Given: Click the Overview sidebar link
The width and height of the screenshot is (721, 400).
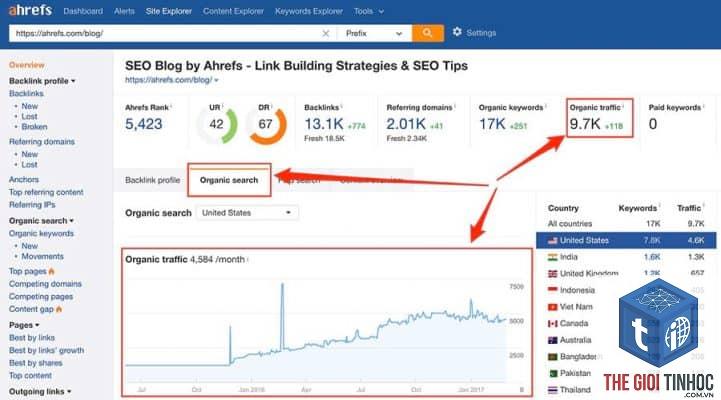Looking at the screenshot, I should (27, 65).
